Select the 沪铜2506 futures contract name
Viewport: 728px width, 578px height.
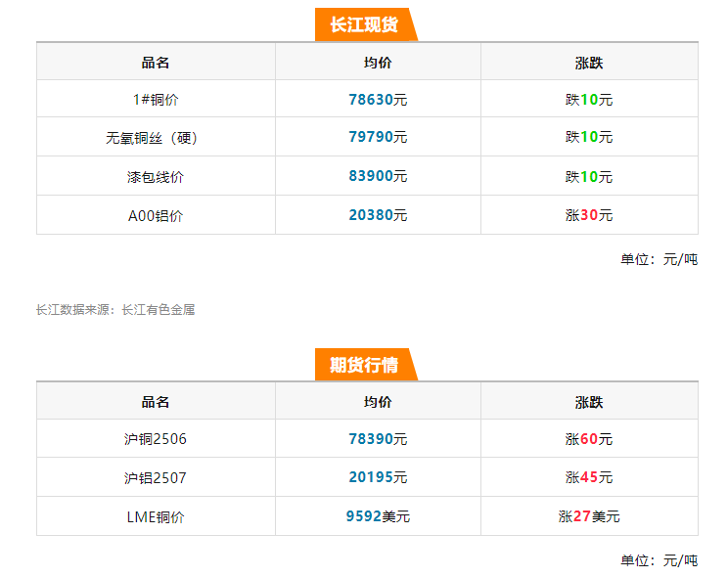tap(156, 439)
